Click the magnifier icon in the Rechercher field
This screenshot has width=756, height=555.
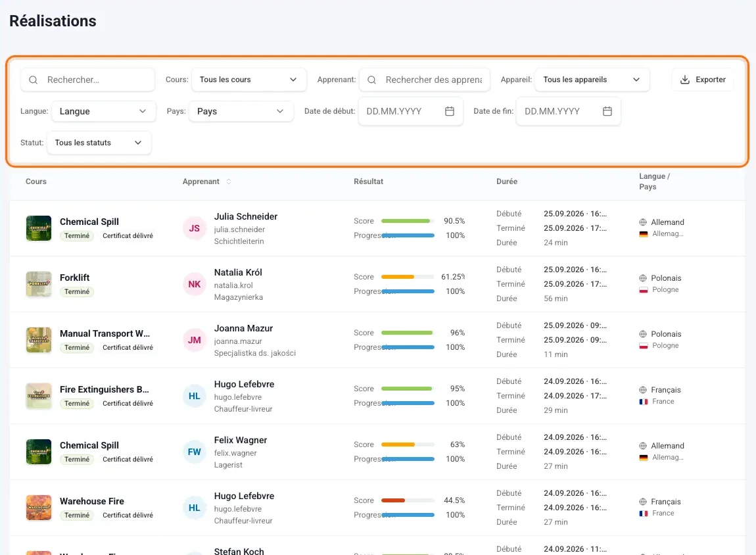pyautogui.click(x=34, y=80)
